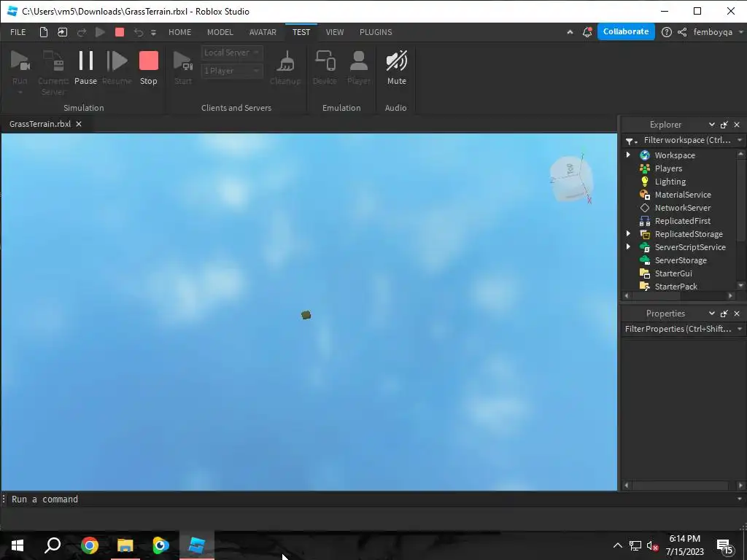Mute audio using the Mute icon
The image size is (747, 560).
(396, 68)
